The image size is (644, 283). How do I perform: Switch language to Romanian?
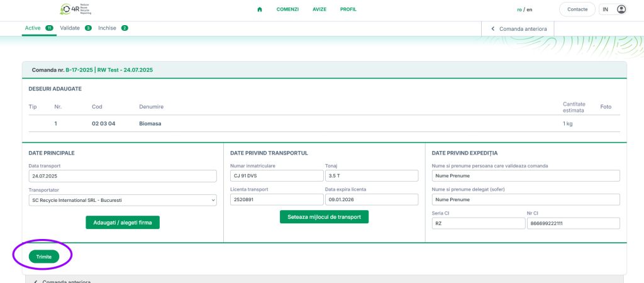pos(519,9)
